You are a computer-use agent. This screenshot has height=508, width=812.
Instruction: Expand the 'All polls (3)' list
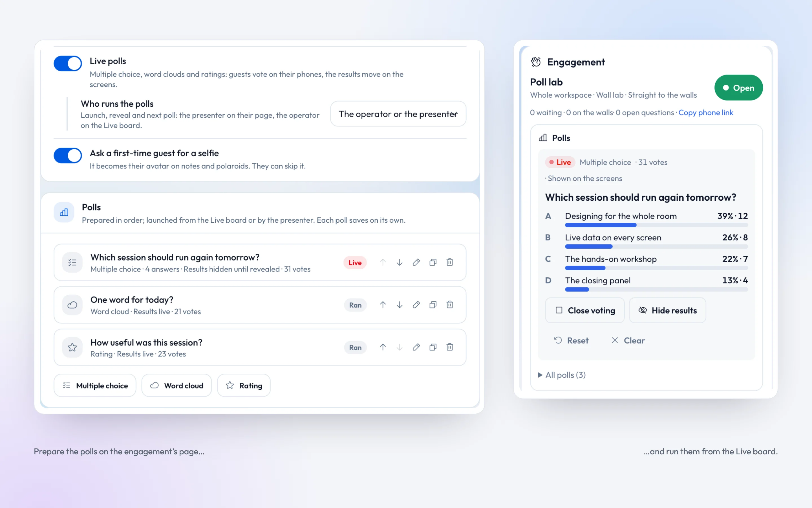562,375
